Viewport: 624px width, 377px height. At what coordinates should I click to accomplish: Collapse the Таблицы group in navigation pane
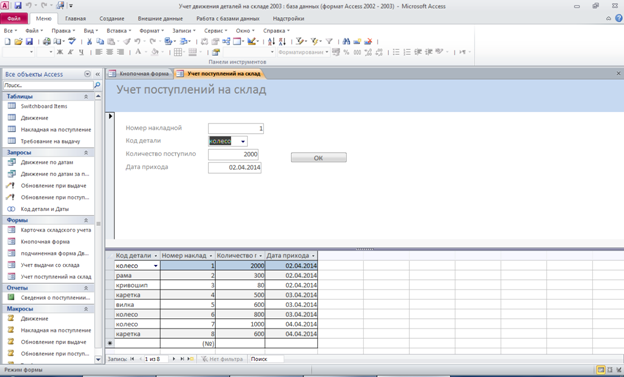point(86,96)
